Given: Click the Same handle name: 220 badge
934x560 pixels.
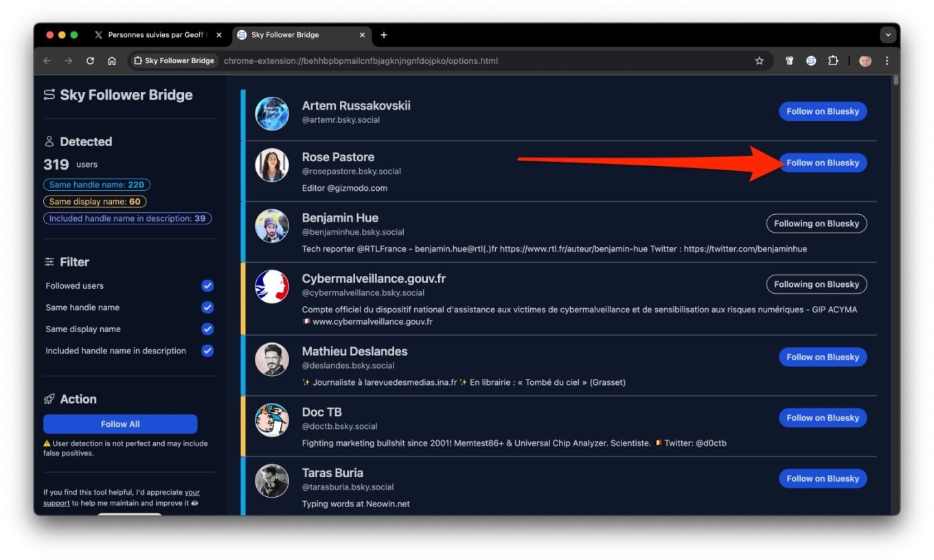Looking at the screenshot, I should pyautogui.click(x=97, y=185).
